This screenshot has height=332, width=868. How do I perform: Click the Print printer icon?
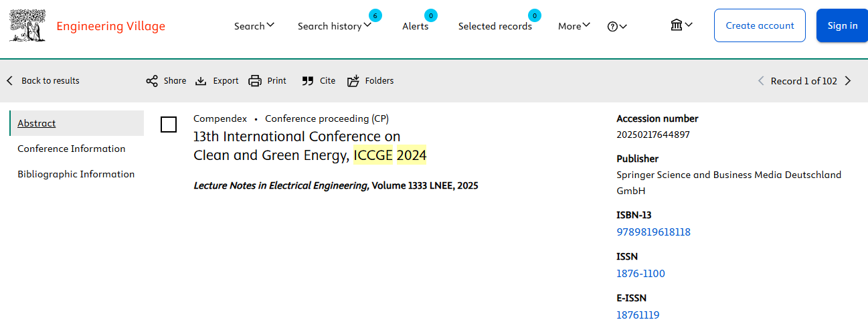coord(255,81)
